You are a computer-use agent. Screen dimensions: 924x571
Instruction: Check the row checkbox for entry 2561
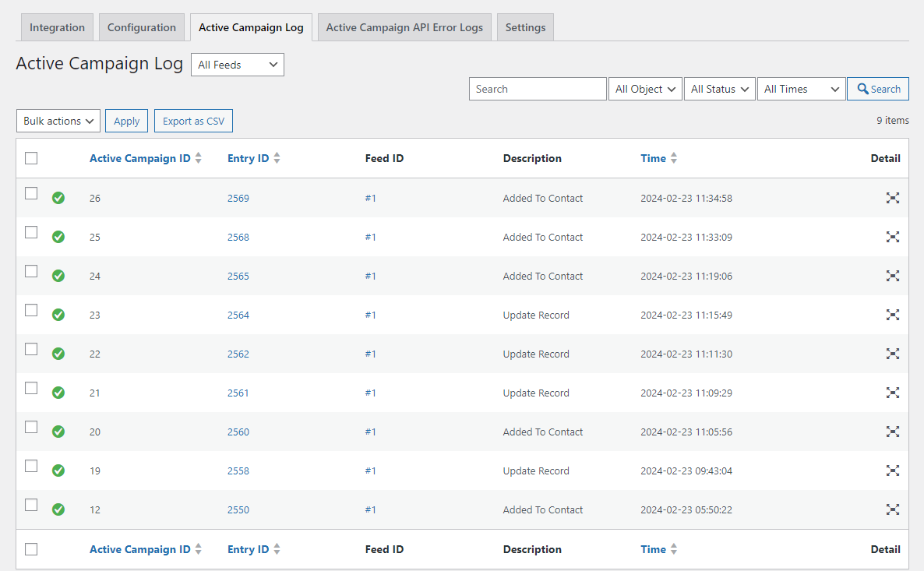coord(31,388)
